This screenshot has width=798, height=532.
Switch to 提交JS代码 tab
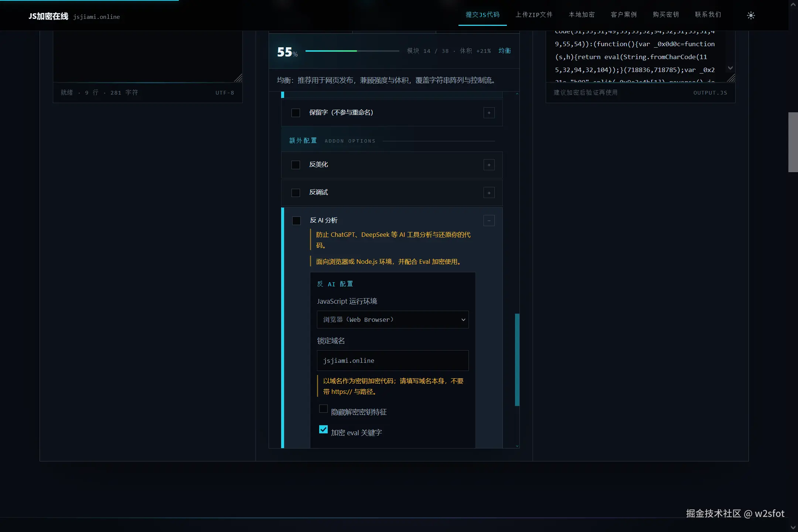tap(482, 15)
